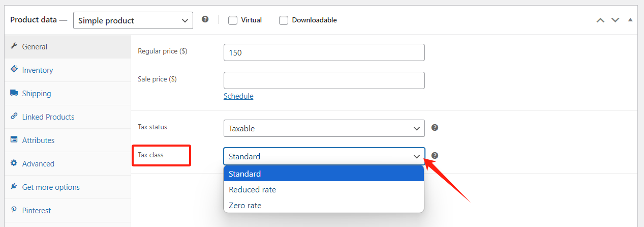Click help tooltip icon next to Tax status
The image size is (644, 227).
435,128
